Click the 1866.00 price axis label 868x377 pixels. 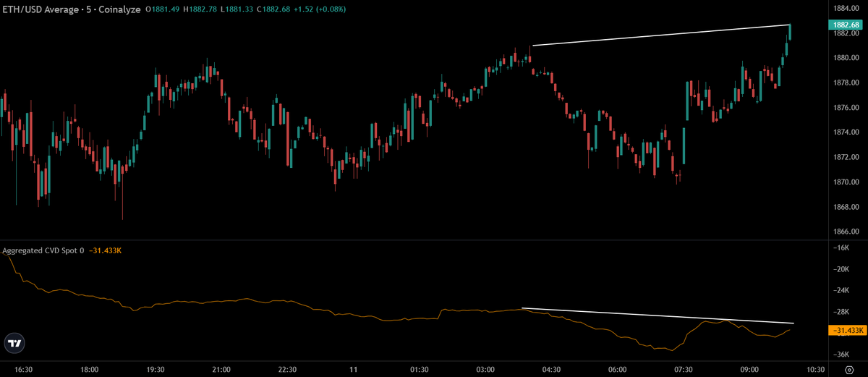click(x=846, y=232)
